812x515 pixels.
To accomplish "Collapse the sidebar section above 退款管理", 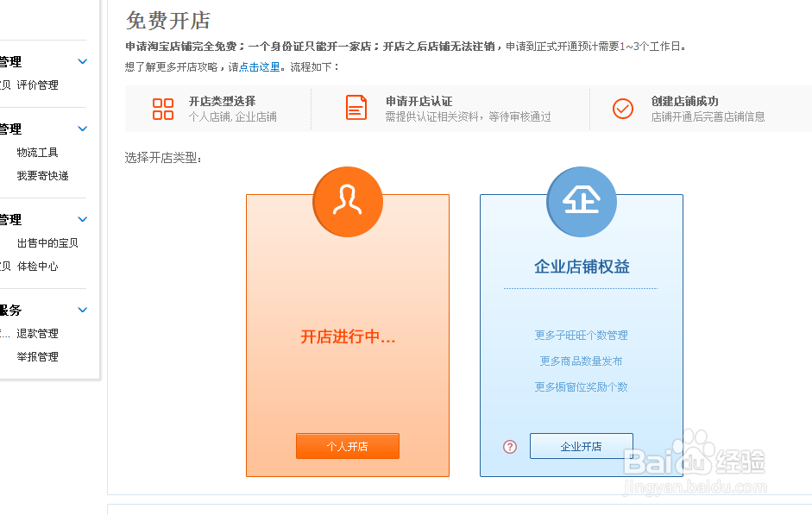I will coord(82,310).
